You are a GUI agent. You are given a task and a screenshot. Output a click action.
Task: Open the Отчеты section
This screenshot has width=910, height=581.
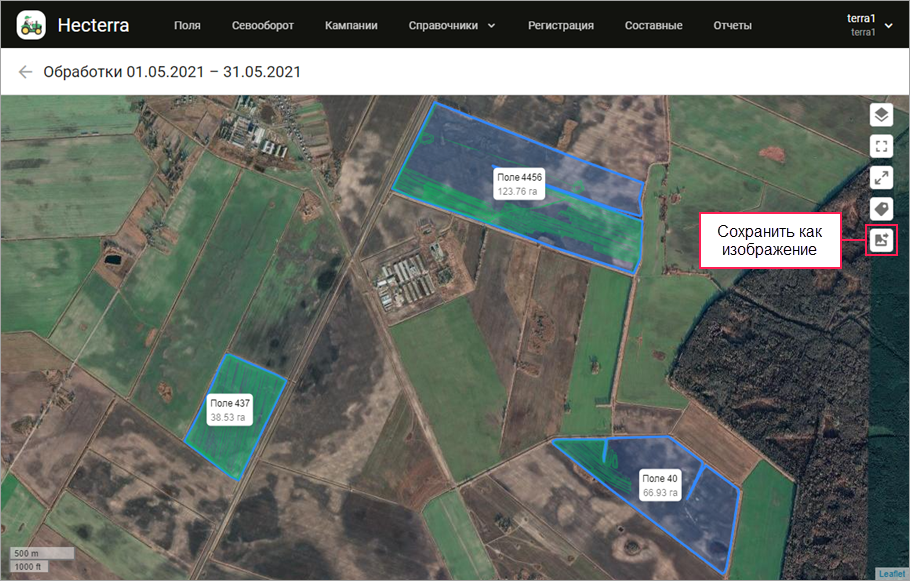pyautogui.click(x=732, y=26)
